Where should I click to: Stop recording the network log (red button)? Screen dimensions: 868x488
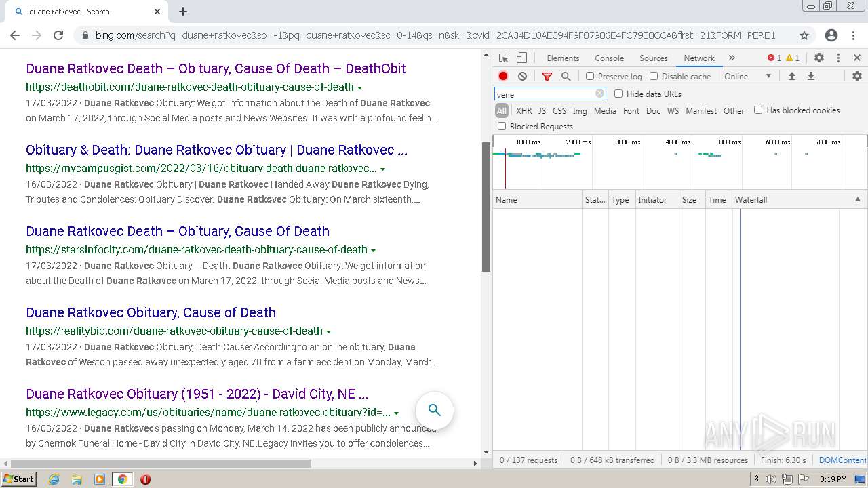(503, 77)
